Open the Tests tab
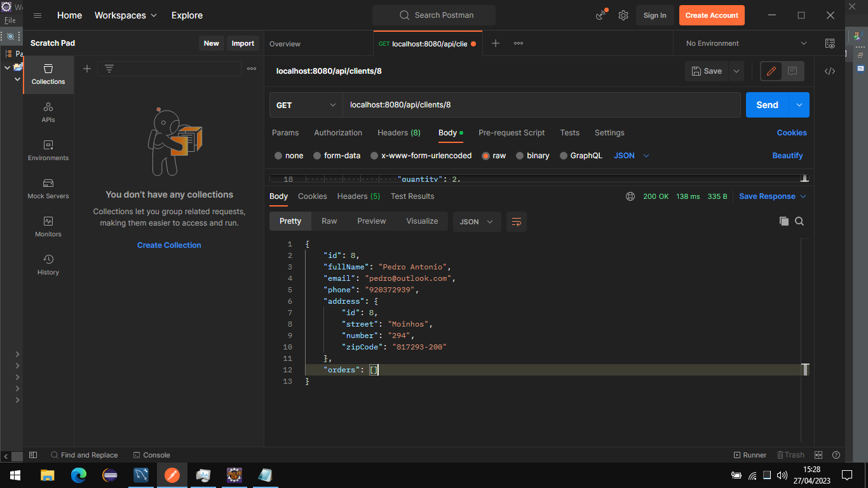 click(569, 133)
